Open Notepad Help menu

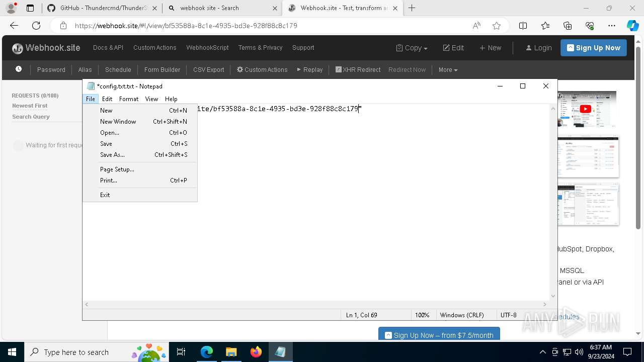pyautogui.click(x=171, y=99)
